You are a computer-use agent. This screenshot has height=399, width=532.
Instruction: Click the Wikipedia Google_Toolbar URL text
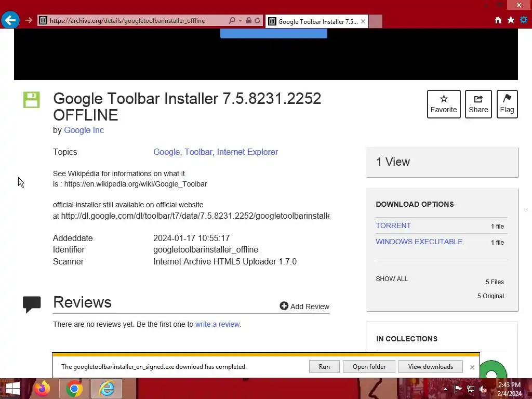pos(136,184)
